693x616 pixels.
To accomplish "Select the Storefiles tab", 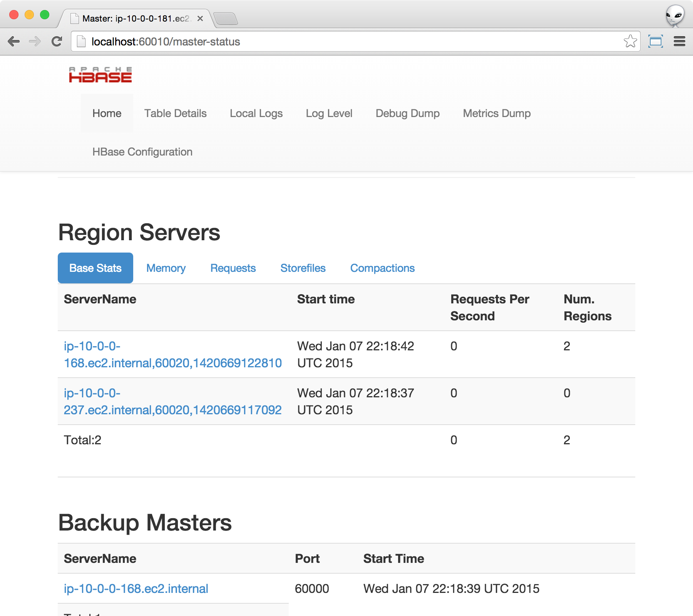I will pyautogui.click(x=303, y=268).
